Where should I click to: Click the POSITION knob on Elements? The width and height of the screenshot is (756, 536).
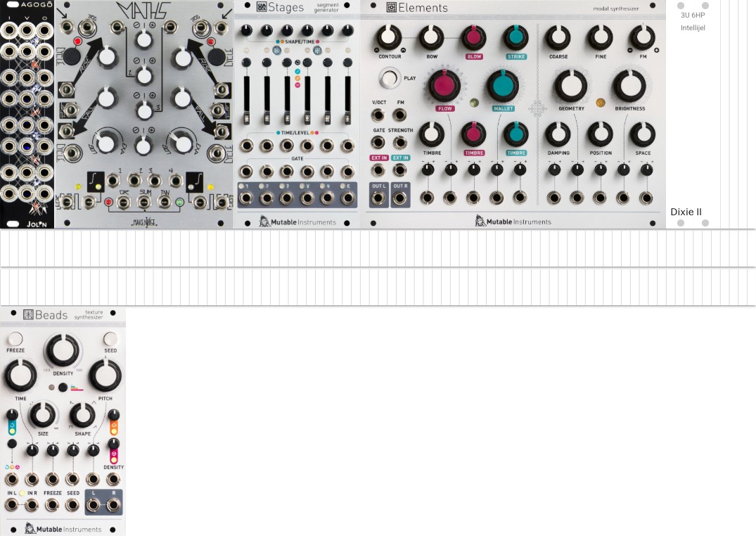tap(601, 134)
